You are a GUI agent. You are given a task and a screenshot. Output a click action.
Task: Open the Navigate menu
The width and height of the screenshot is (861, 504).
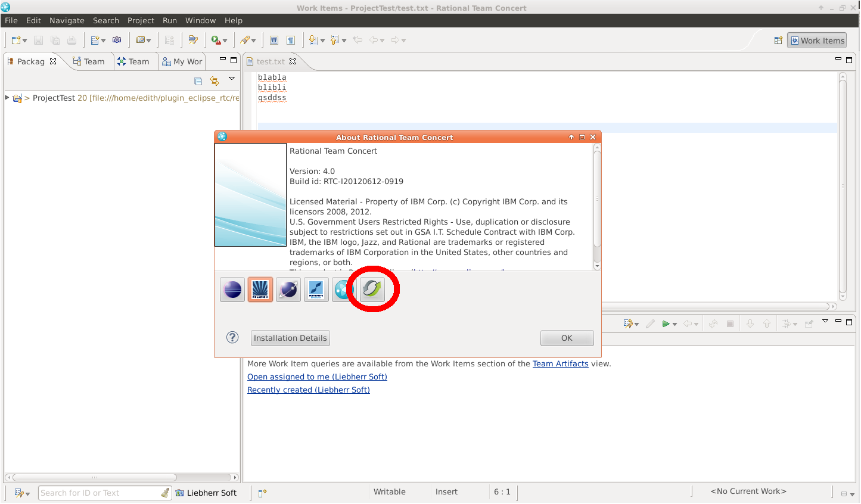click(67, 20)
